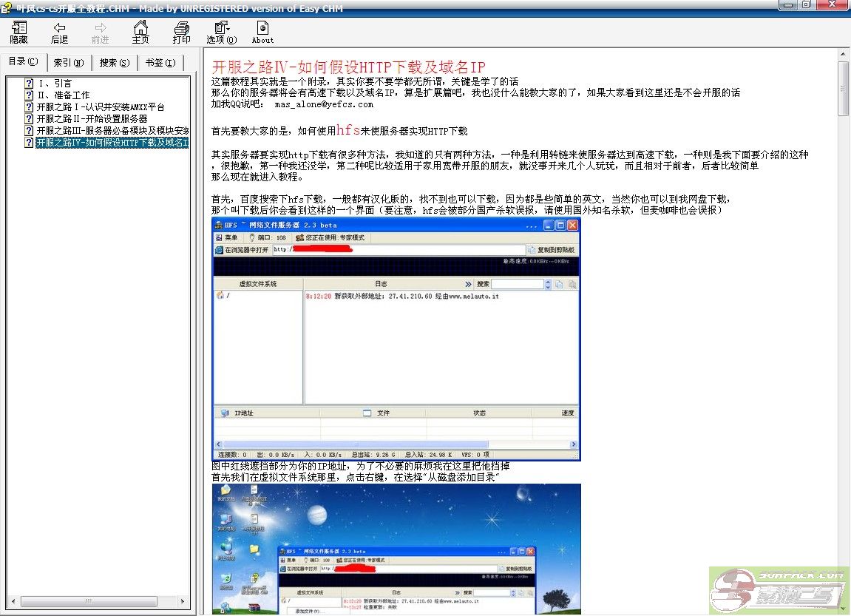Select the 目录 (Contents) tab
Viewport: 851px width, 616px height.
pyautogui.click(x=23, y=62)
